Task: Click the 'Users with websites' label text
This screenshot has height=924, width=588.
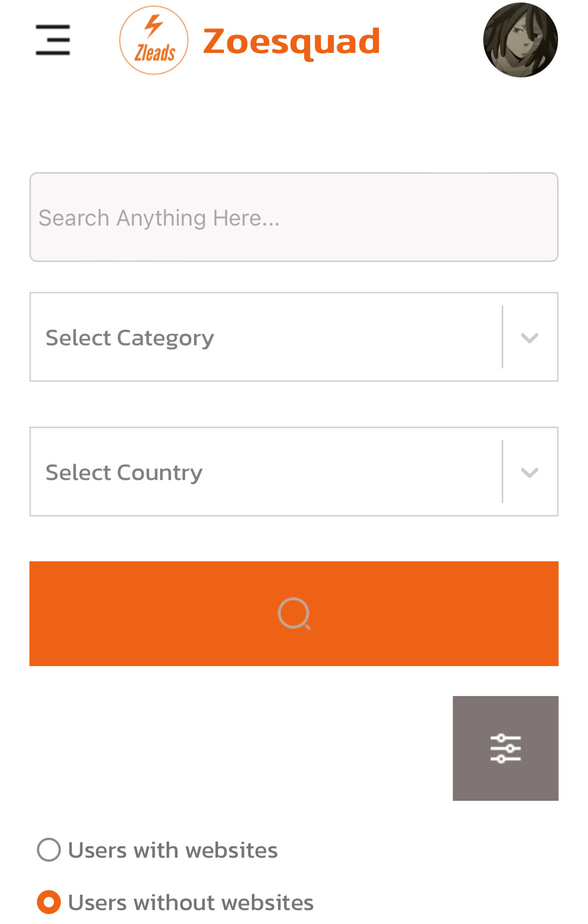Action: (173, 850)
